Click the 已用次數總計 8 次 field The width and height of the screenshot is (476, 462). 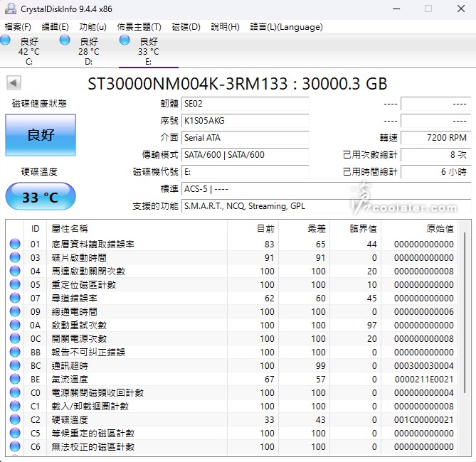coord(436,155)
